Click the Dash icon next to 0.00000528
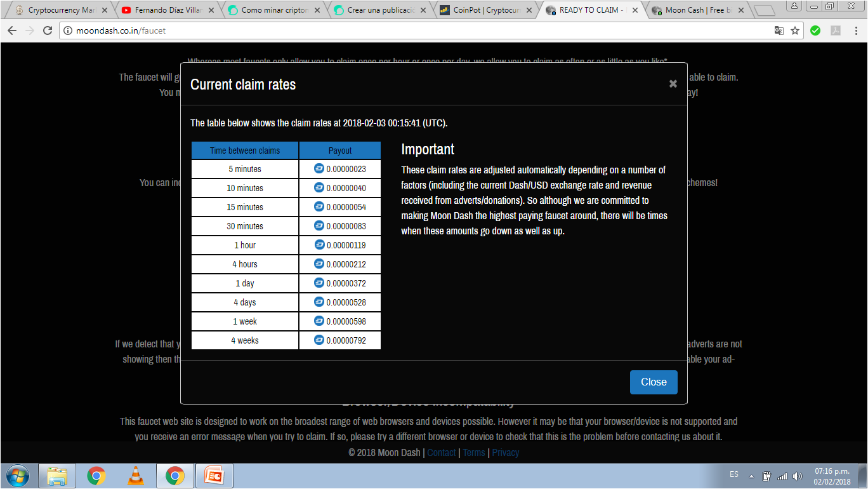The width and height of the screenshot is (868, 489). [x=319, y=302]
